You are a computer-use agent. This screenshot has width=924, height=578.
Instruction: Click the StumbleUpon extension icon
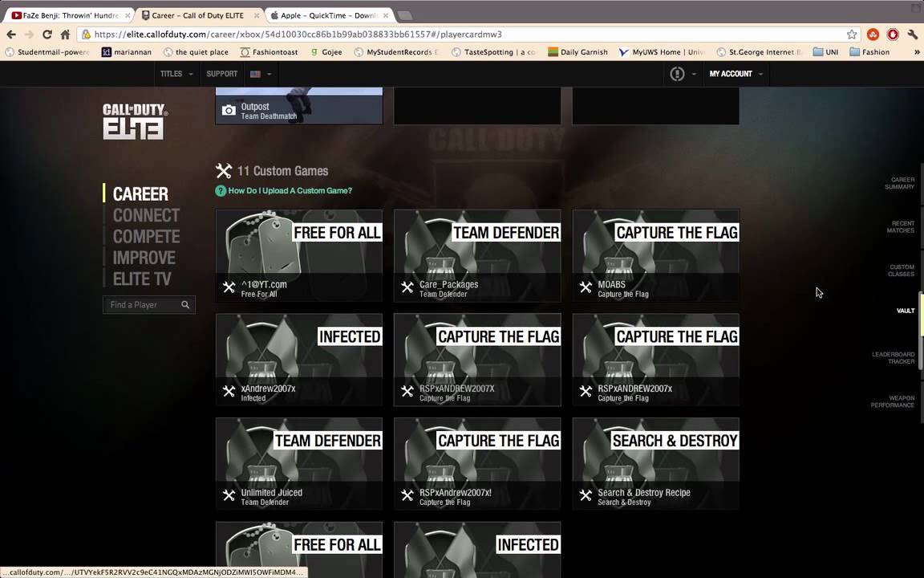pos(873,35)
